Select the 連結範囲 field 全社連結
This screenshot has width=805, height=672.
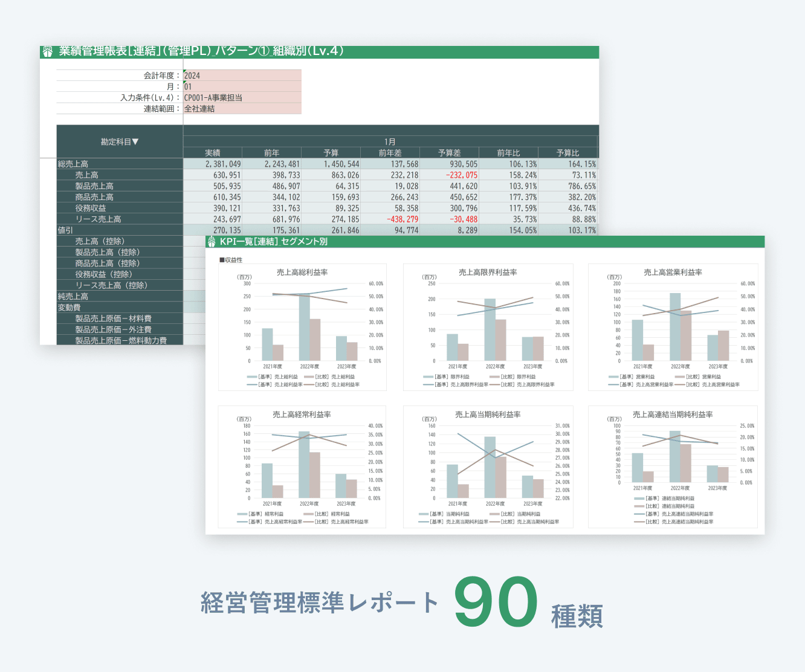point(242,109)
